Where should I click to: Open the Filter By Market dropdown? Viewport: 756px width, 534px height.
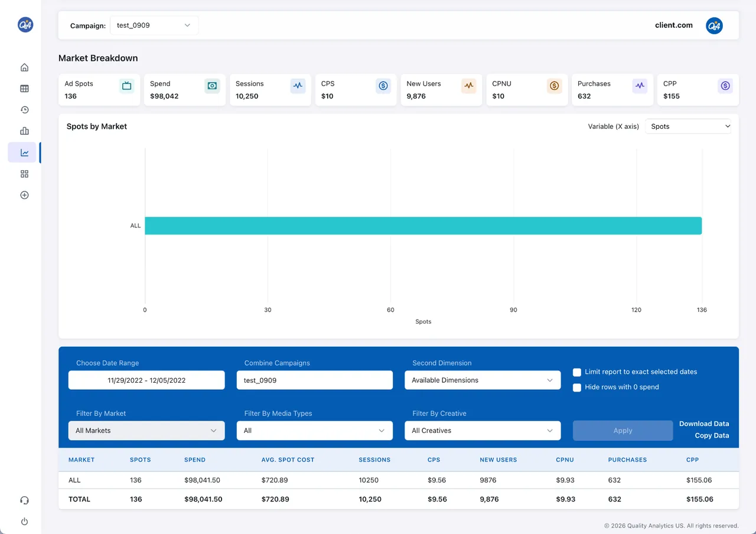(146, 431)
